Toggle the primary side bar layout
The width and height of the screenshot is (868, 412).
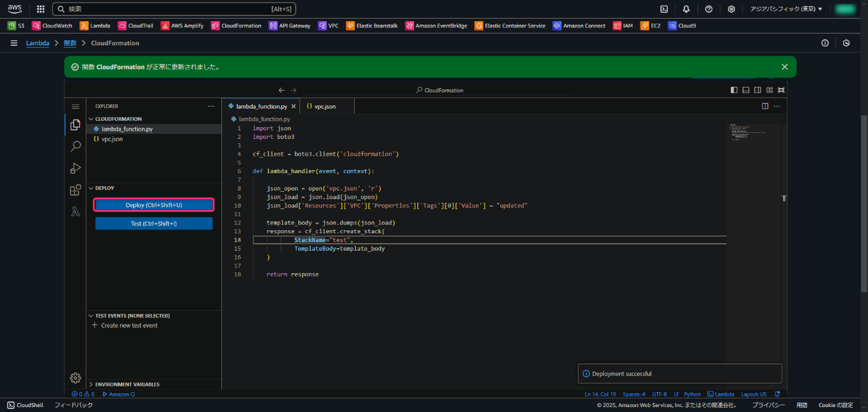[x=734, y=90]
